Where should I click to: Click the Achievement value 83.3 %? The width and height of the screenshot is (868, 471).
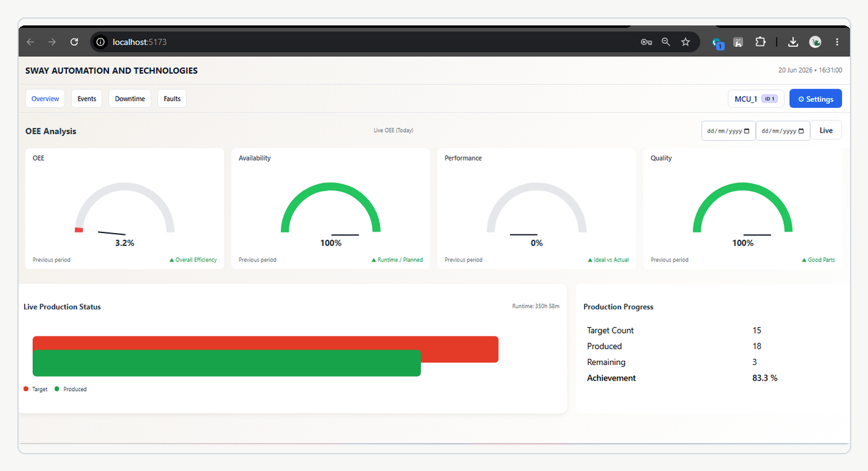coord(765,377)
